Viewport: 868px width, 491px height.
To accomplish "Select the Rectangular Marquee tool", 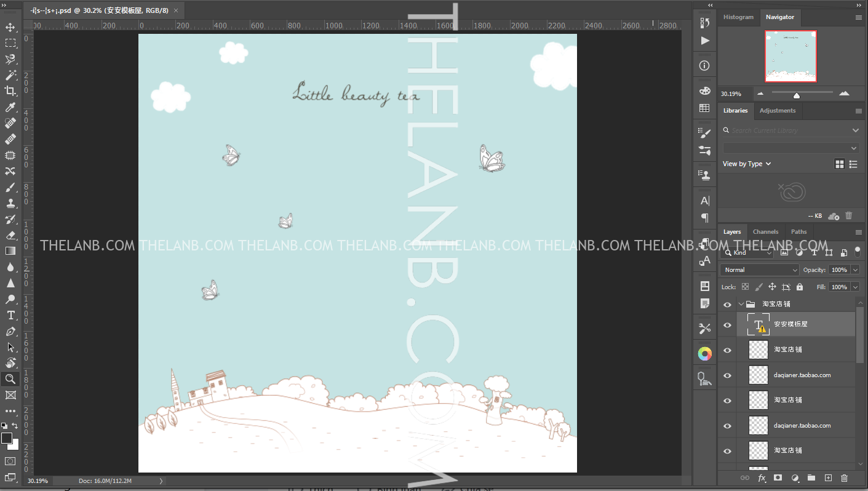I will click(10, 43).
